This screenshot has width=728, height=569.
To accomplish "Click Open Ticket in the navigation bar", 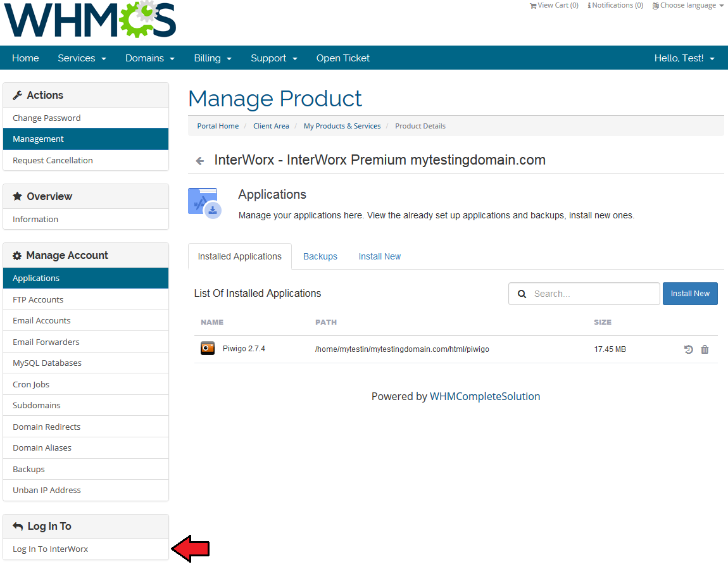I will pyautogui.click(x=343, y=58).
